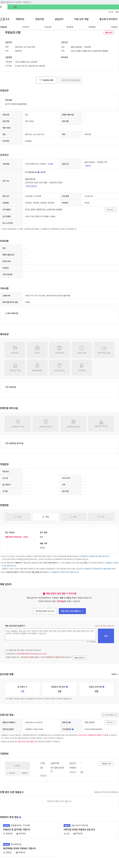Viewport: 119px width, 868px height.
Task: Open 주방보조 및 설거지원 구합니다 posting
Action: click(x=16, y=830)
